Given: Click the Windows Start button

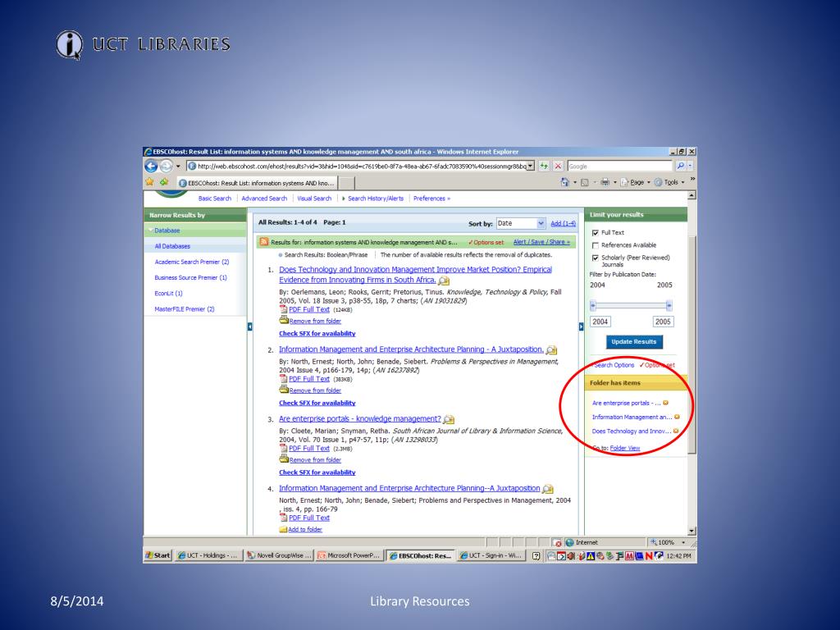Looking at the screenshot, I should click(158, 555).
